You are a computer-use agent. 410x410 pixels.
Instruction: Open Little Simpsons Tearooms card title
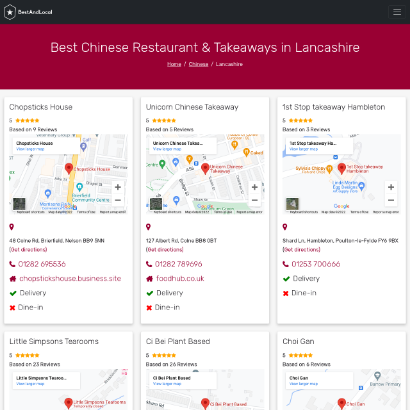click(x=54, y=341)
